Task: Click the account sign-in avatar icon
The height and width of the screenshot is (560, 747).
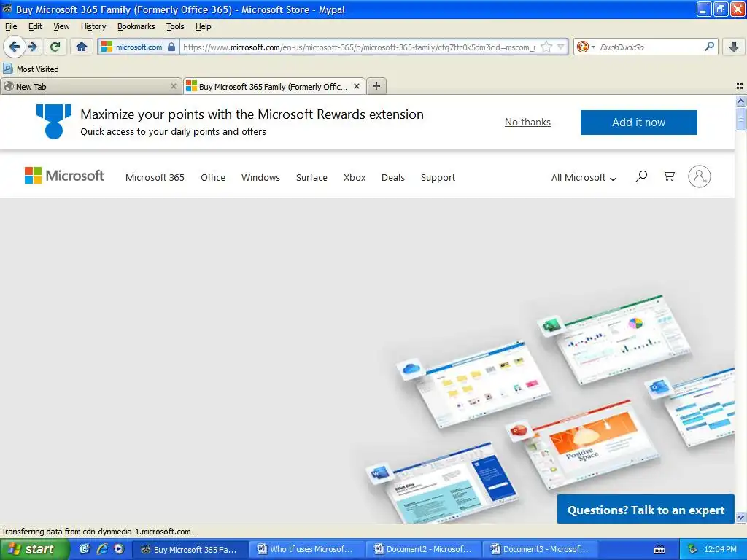Action: coord(700,176)
